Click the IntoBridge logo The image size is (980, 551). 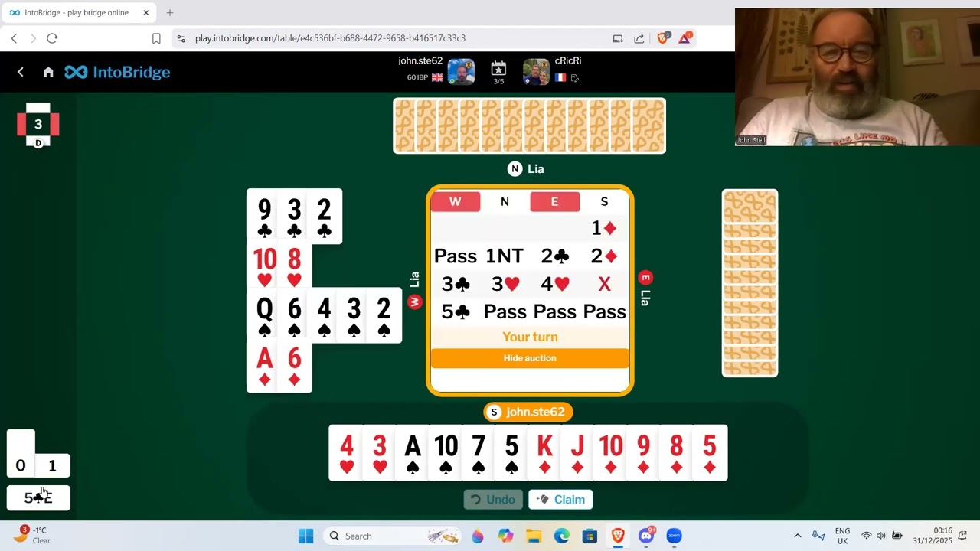(x=117, y=72)
